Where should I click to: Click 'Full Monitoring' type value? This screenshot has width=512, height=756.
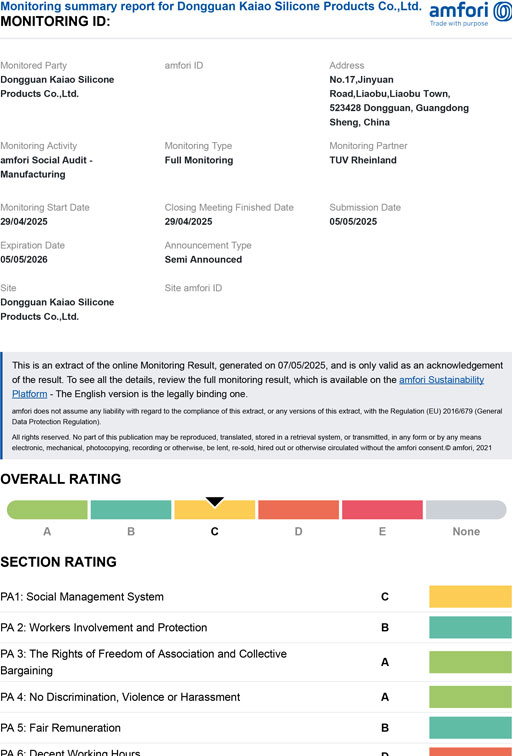click(x=199, y=160)
